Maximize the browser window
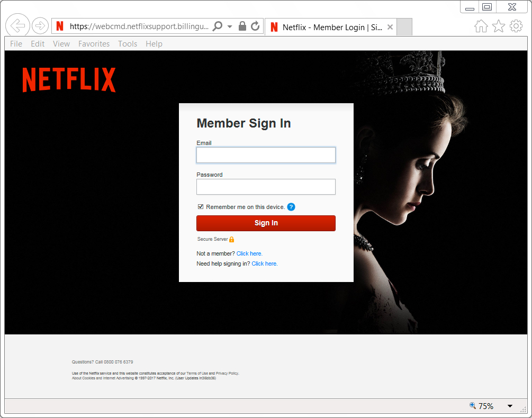Image resolution: width=532 pixels, height=418 pixels. pos(487,7)
